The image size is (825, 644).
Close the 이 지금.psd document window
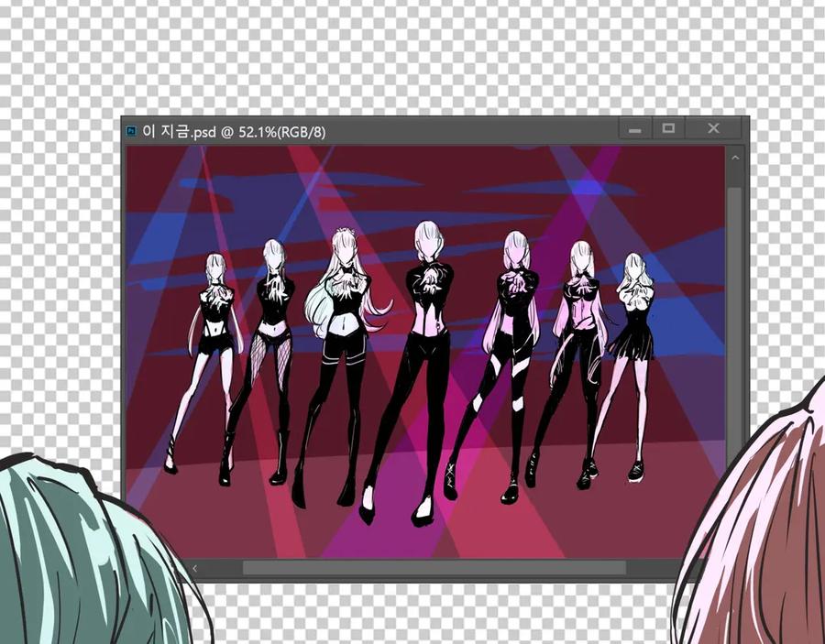click(713, 128)
